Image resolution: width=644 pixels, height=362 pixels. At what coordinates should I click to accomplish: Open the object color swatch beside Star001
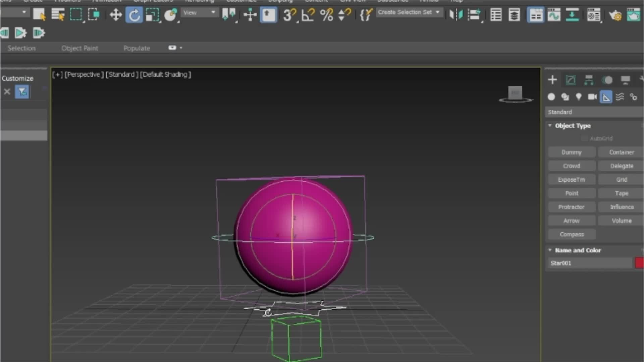639,263
